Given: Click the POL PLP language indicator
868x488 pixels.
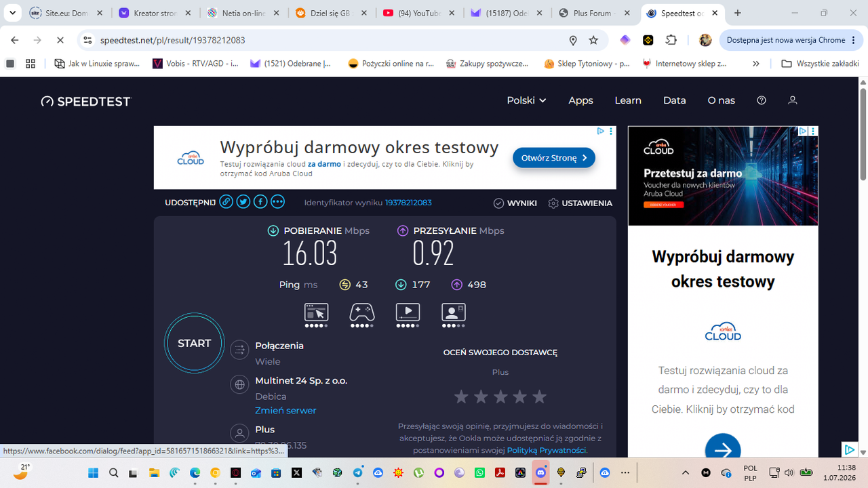Looking at the screenshot, I should tap(750, 472).
